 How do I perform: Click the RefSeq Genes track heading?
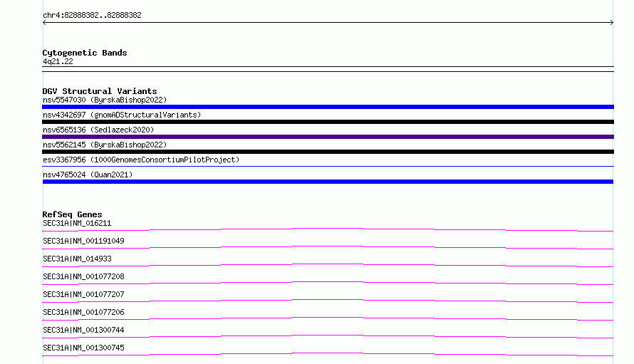click(x=72, y=214)
